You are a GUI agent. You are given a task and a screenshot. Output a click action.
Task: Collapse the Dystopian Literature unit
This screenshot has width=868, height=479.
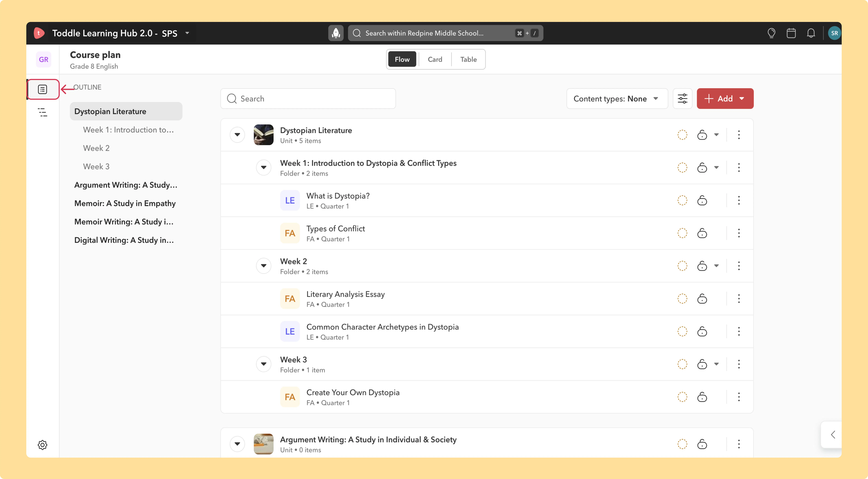pyautogui.click(x=237, y=135)
